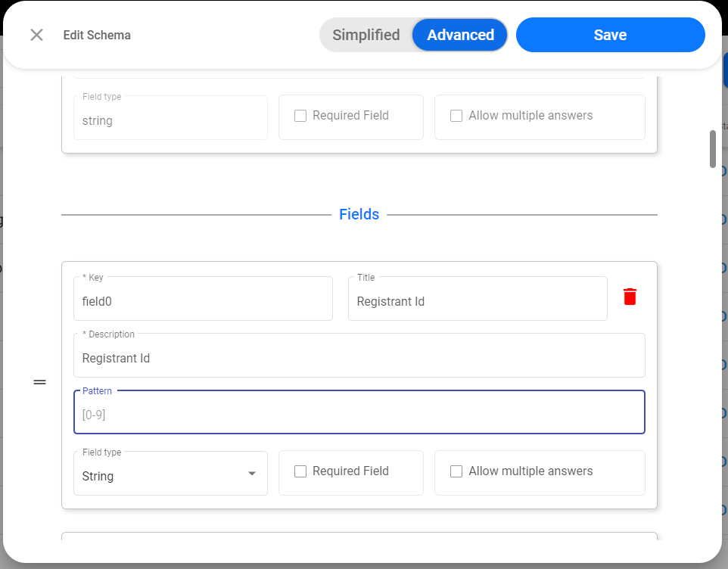Viewport: 728px width, 569px height.
Task: Close the Edit Schema dialog with X icon
Action: (x=36, y=35)
